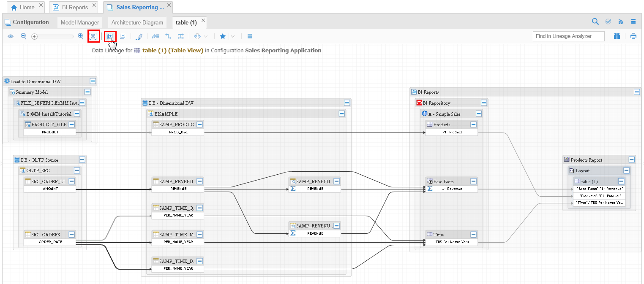
Task: Click the binoculars find icon
Action: coord(617,36)
